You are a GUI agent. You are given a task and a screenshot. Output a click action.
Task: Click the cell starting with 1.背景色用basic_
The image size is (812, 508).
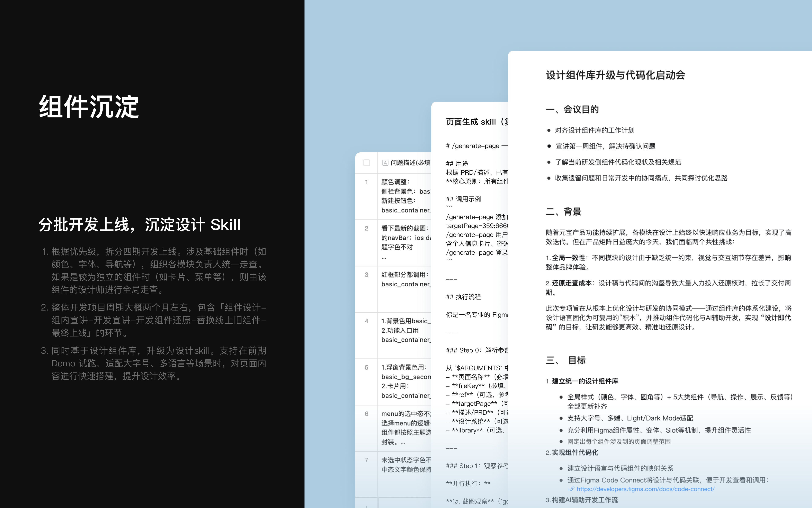click(x=405, y=336)
